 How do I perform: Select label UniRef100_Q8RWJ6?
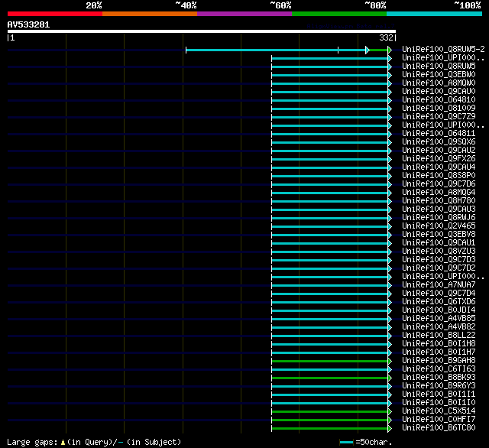tap(439, 217)
